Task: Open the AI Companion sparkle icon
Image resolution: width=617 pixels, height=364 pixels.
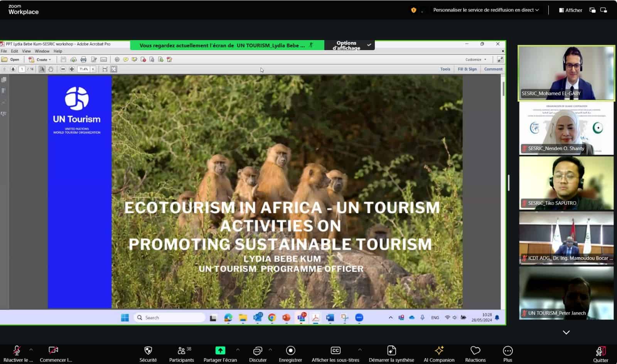Action: pyautogui.click(x=439, y=351)
